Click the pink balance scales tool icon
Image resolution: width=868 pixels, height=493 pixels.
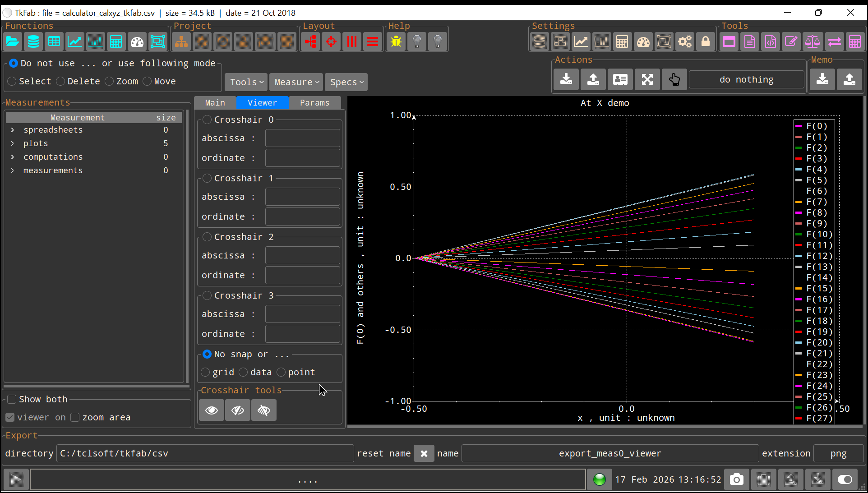click(x=812, y=42)
